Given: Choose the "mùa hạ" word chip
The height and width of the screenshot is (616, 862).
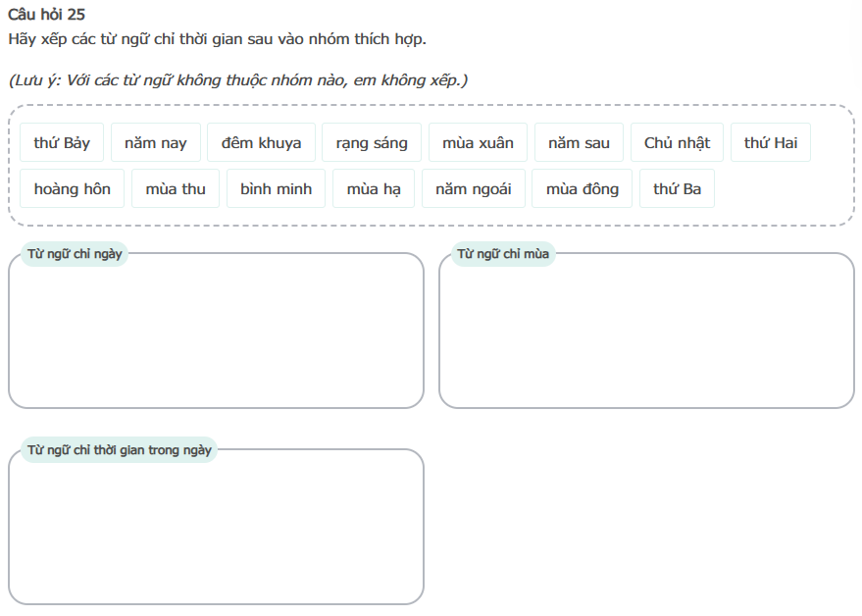Looking at the screenshot, I should [x=374, y=189].
